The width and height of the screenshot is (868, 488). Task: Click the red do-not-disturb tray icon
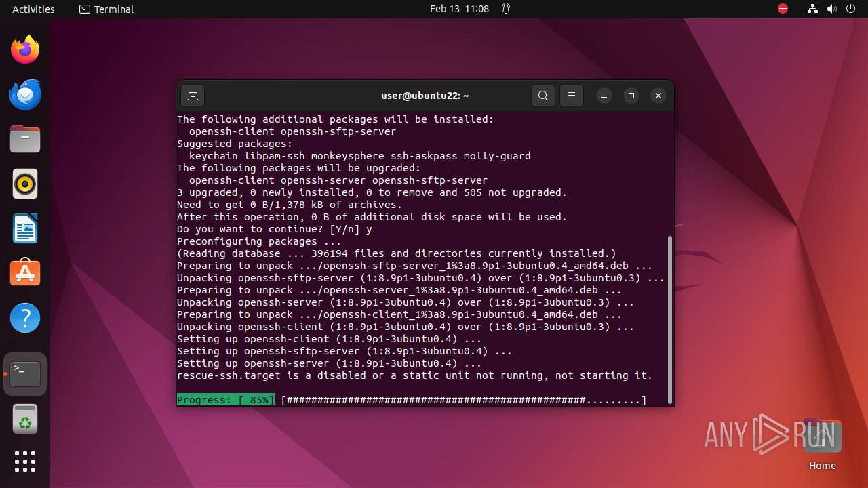pyautogui.click(x=783, y=9)
